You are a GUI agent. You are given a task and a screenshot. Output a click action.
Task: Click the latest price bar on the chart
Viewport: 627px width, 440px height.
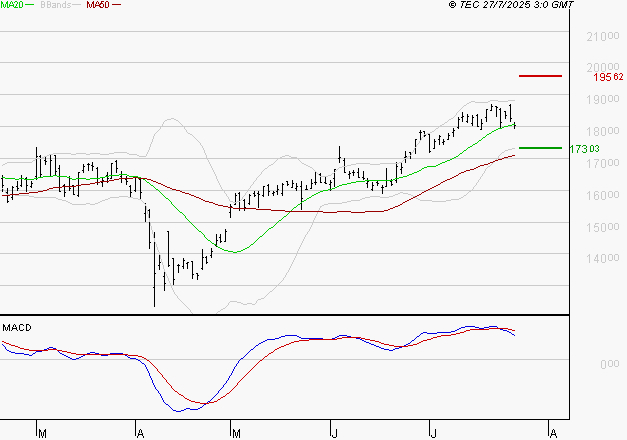(515, 124)
